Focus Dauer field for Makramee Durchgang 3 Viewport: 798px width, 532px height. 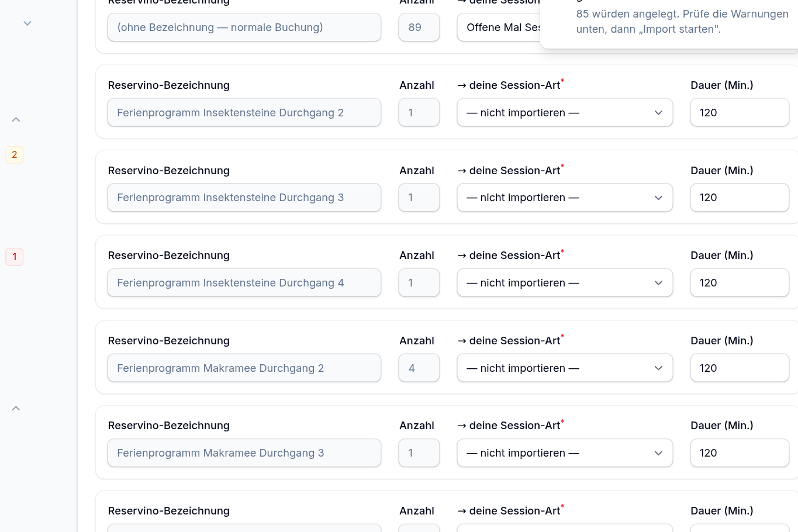pyautogui.click(x=740, y=453)
